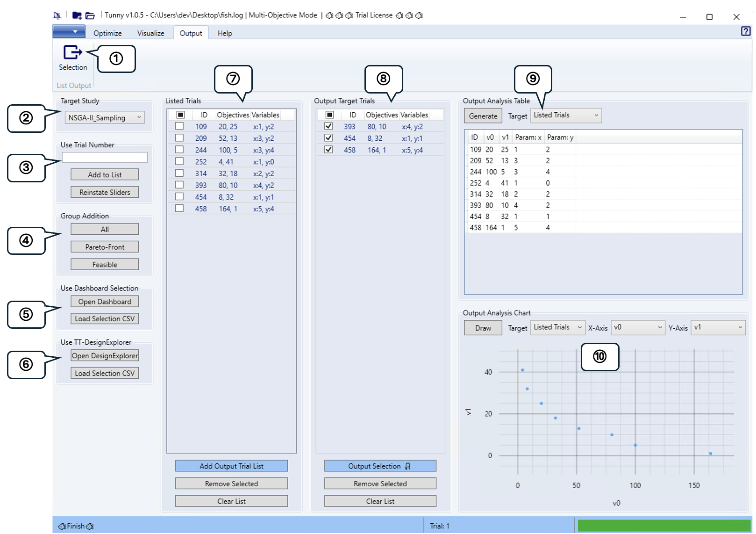Load Selection CSV under Dashboard Selection

coord(105,318)
